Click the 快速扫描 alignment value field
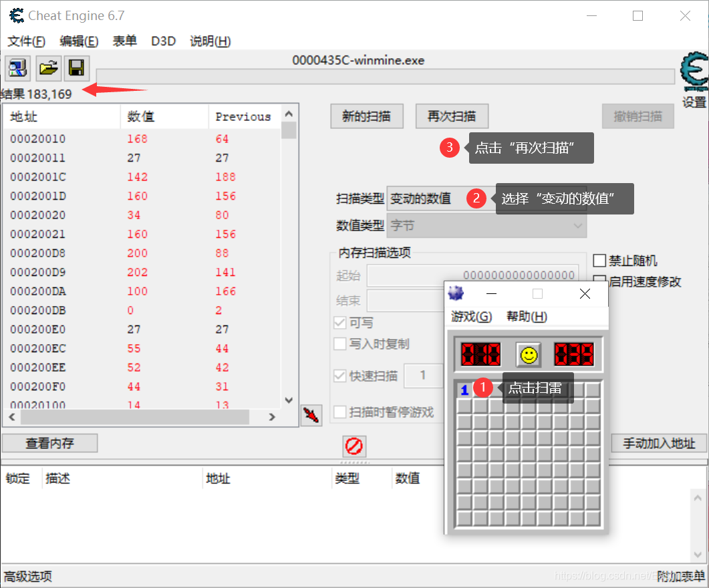The width and height of the screenshot is (709, 588). coord(423,375)
